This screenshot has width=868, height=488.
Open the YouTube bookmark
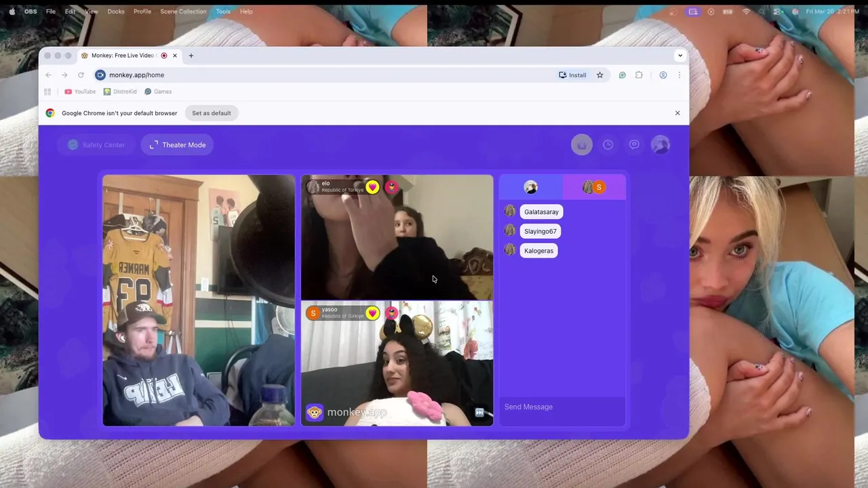[80, 91]
